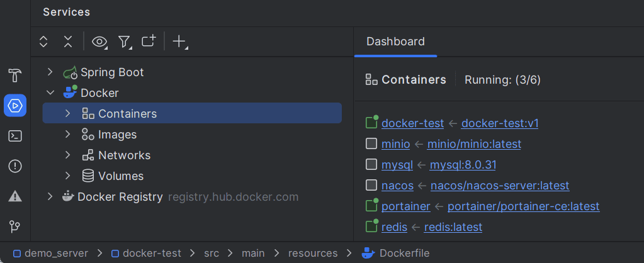Click src in the breadcrumb bar
This screenshot has width=644, height=263.
pyautogui.click(x=211, y=254)
